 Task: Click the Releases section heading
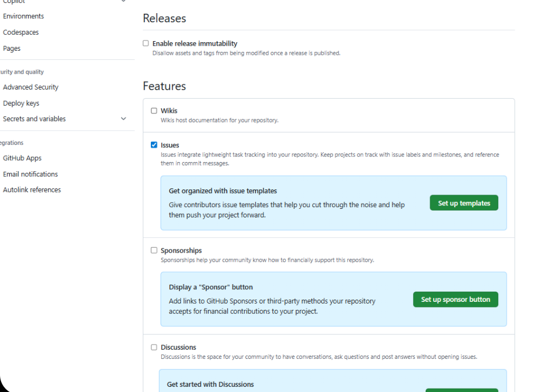tap(165, 18)
